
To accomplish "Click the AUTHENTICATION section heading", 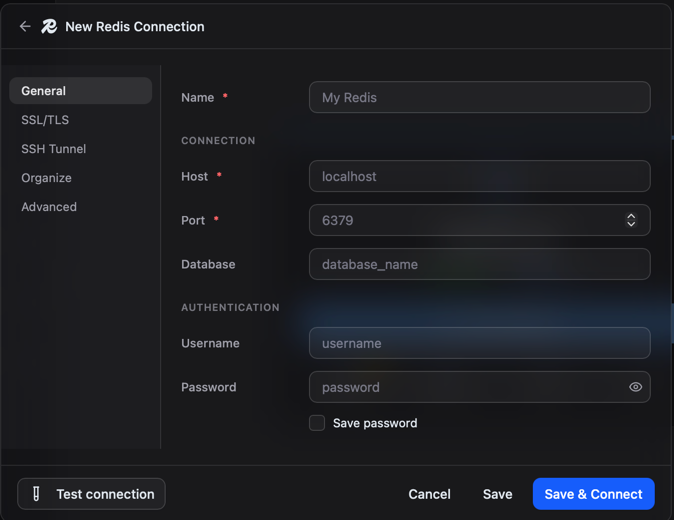I will 230,307.
